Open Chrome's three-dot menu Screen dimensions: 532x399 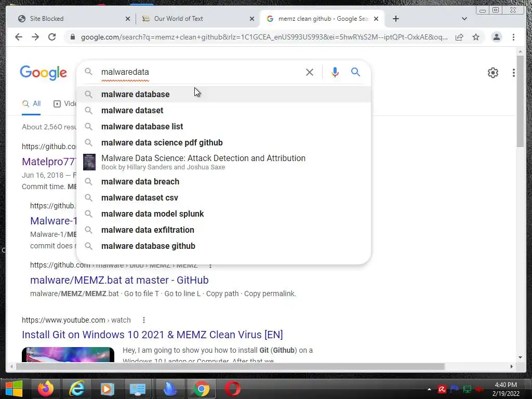(x=513, y=37)
